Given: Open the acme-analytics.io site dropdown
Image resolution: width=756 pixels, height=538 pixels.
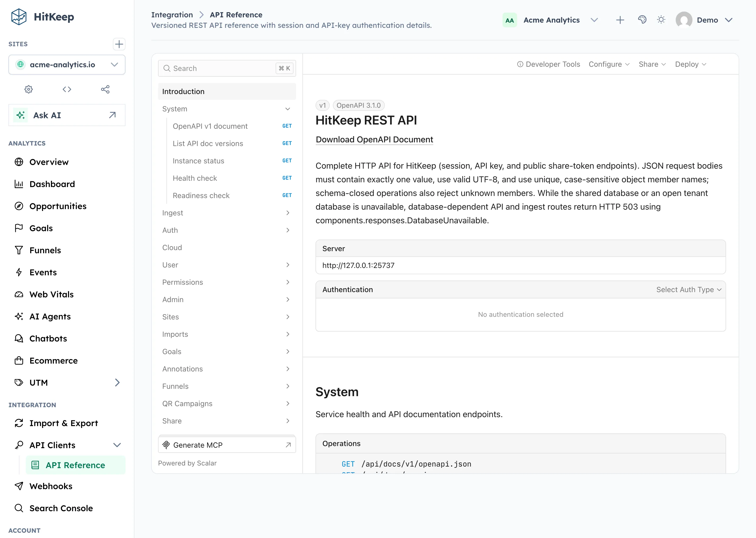Looking at the screenshot, I should tap(67, 65).
